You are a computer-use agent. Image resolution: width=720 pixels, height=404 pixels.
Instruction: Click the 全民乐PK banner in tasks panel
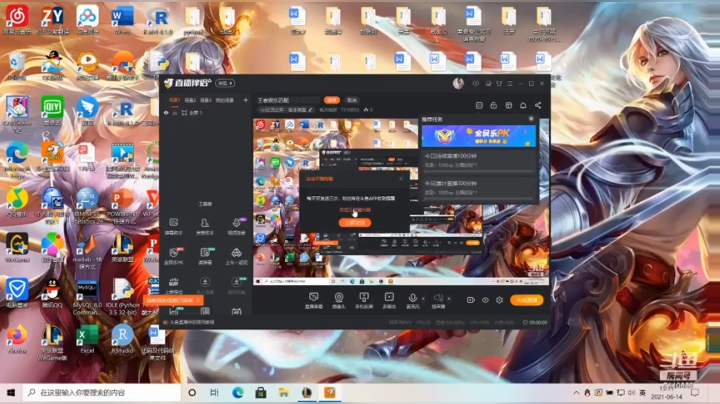point(478,136)
